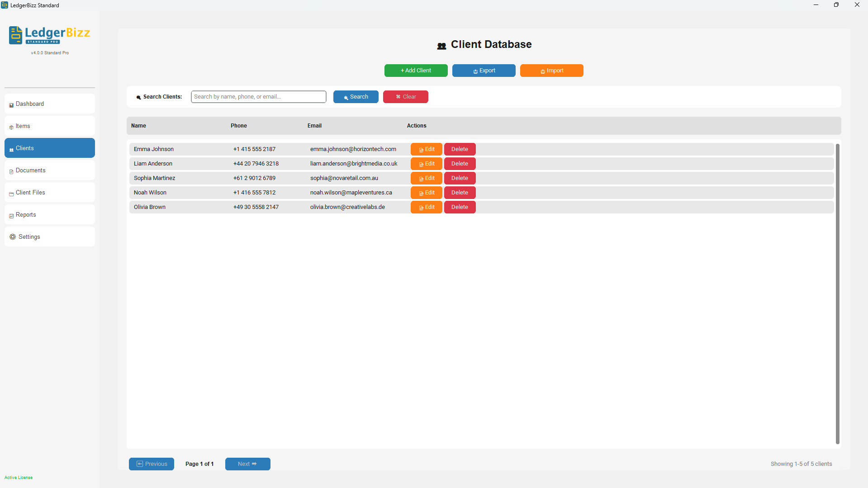Go to the Next page

(247, 464)
